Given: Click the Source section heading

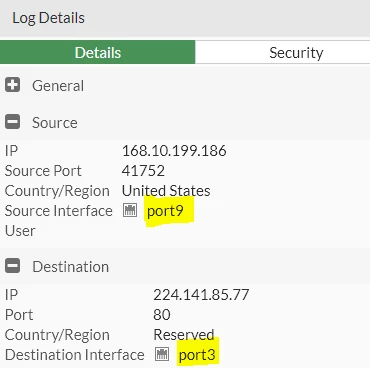Looking at the screenshot, I should [x=55, y=123].
